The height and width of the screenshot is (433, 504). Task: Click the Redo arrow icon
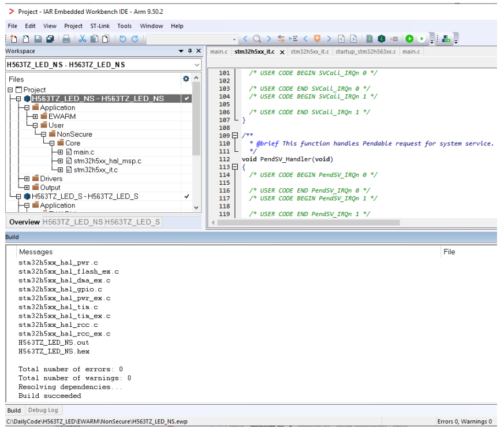click(135, 39)
